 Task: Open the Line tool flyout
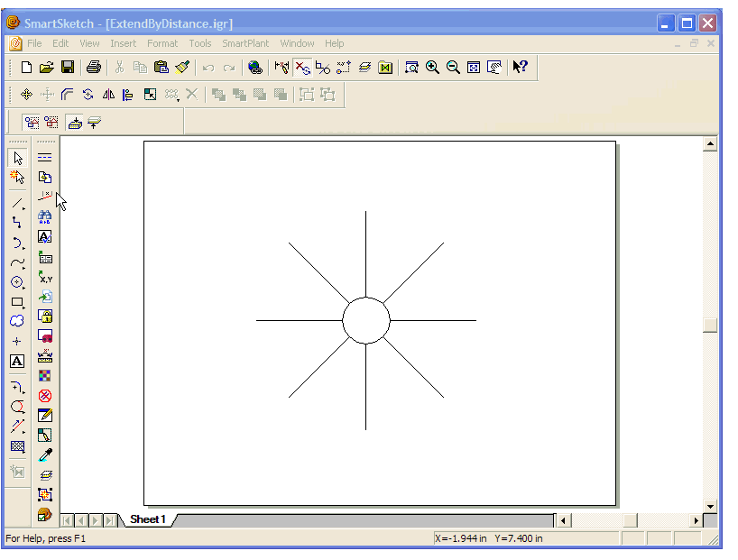tap(18, 203)
